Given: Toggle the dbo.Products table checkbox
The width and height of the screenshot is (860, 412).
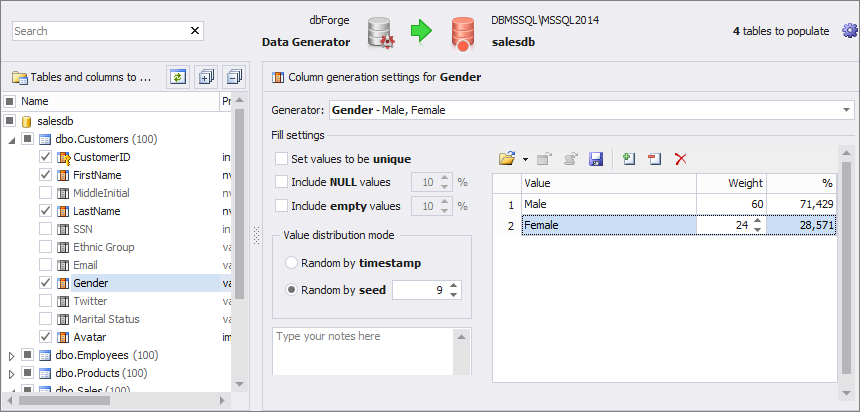Looking at the screenshot, I should click(x=27, y=373).
